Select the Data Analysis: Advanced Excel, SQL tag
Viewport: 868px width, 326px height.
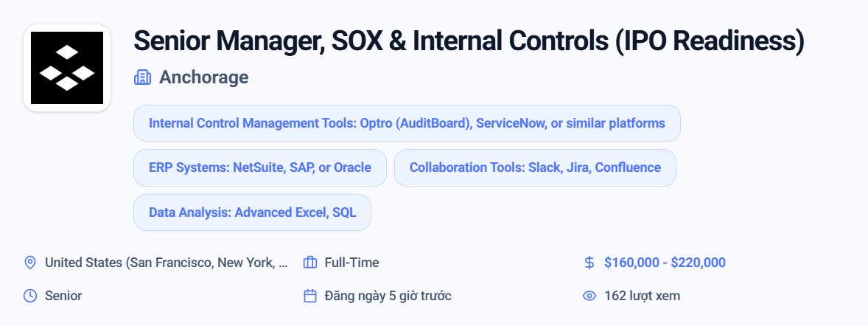pos(253,212)
